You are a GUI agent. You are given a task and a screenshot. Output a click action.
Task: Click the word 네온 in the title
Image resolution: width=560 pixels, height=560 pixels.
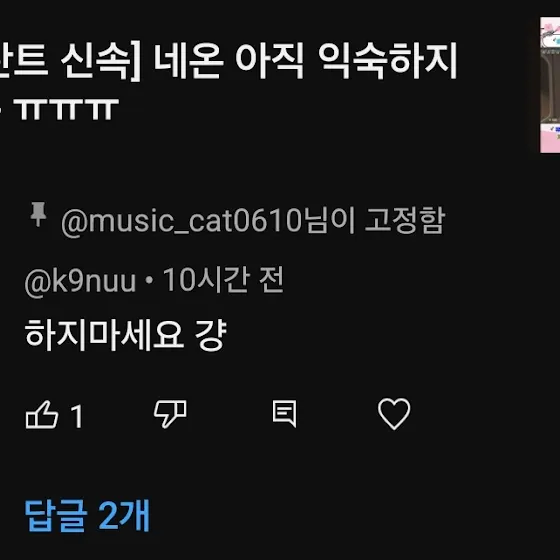(189, 60)
